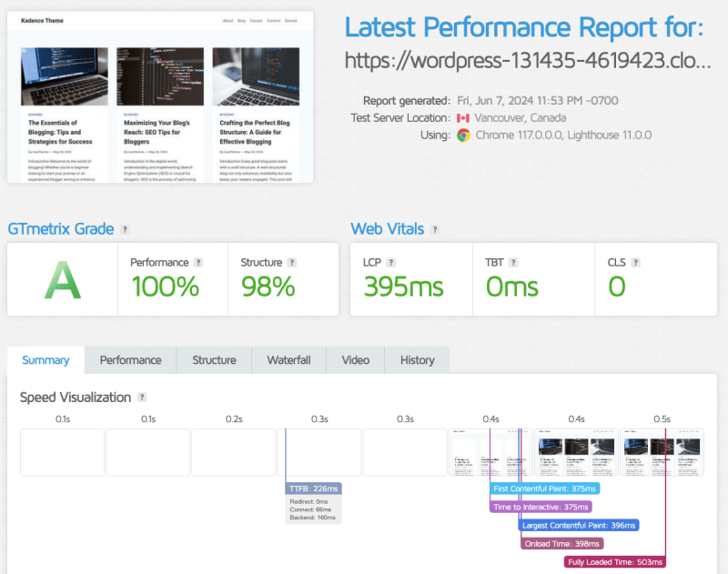Click Latest Performance Report for: heading
728x574 pixels.
tap(524, 27)
